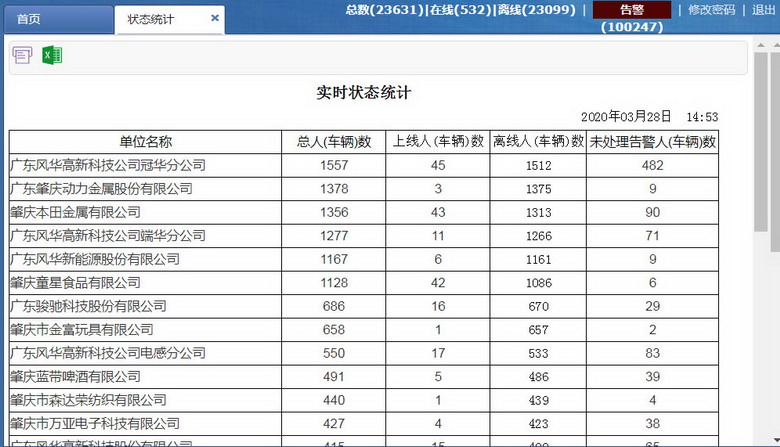Click the print report icon
780x447 pixels.
click(x=22, y=56)
